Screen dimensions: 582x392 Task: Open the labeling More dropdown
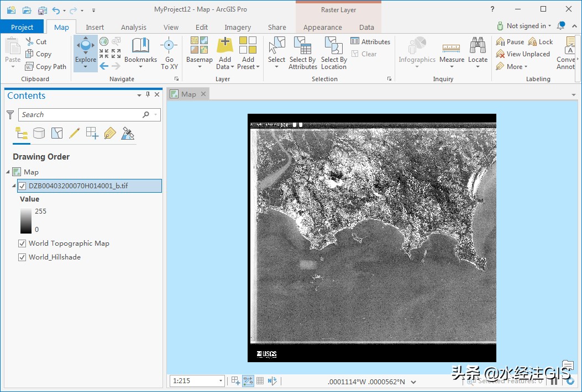[512, 66]
